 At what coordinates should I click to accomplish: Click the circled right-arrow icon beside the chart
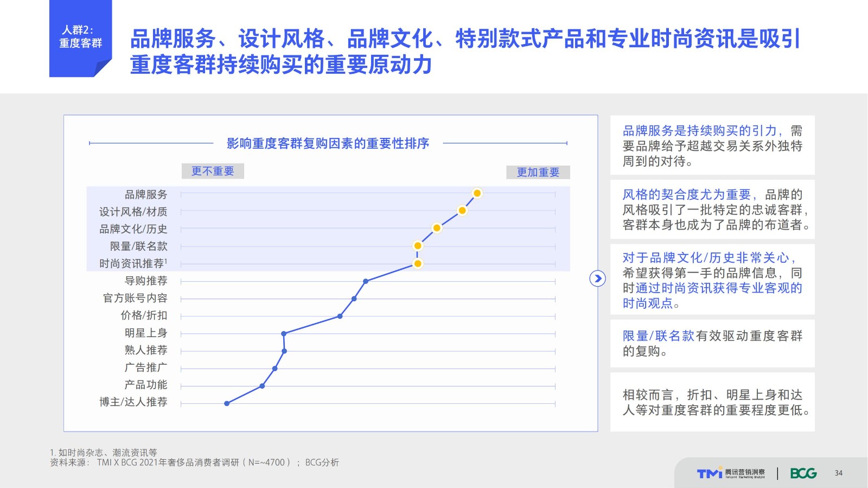coord(597,278)
